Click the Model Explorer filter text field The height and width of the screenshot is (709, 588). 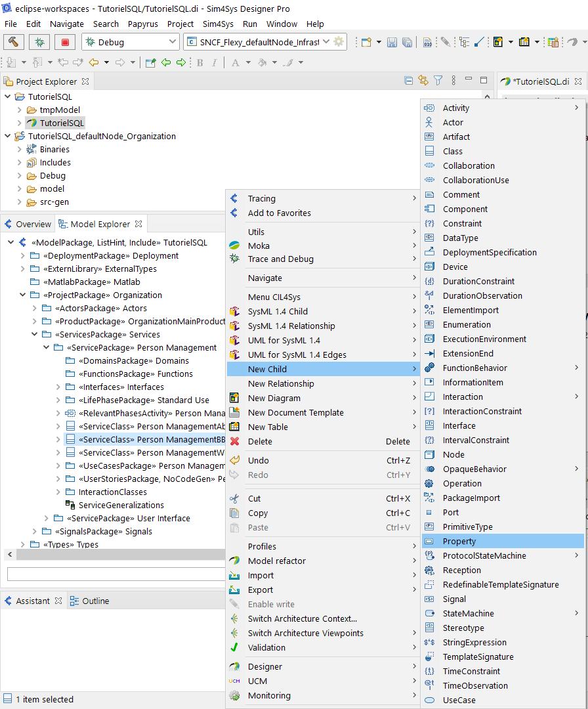pos(116,574)
